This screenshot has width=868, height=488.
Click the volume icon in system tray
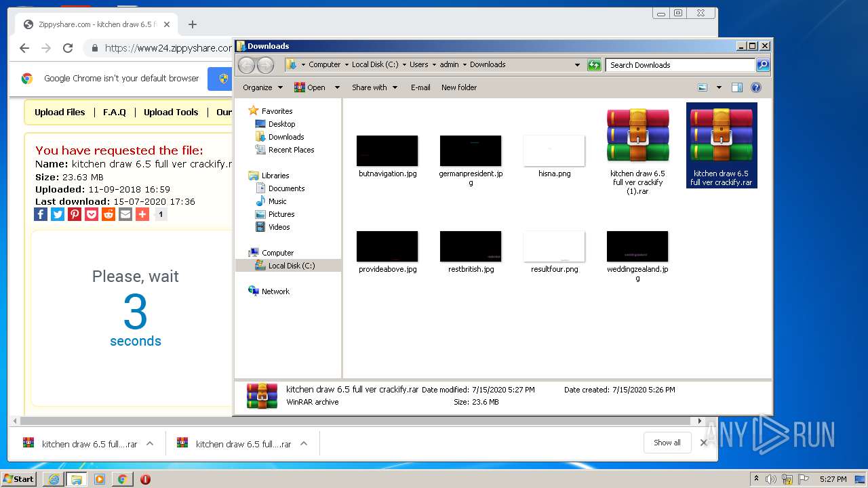point(771,479)
